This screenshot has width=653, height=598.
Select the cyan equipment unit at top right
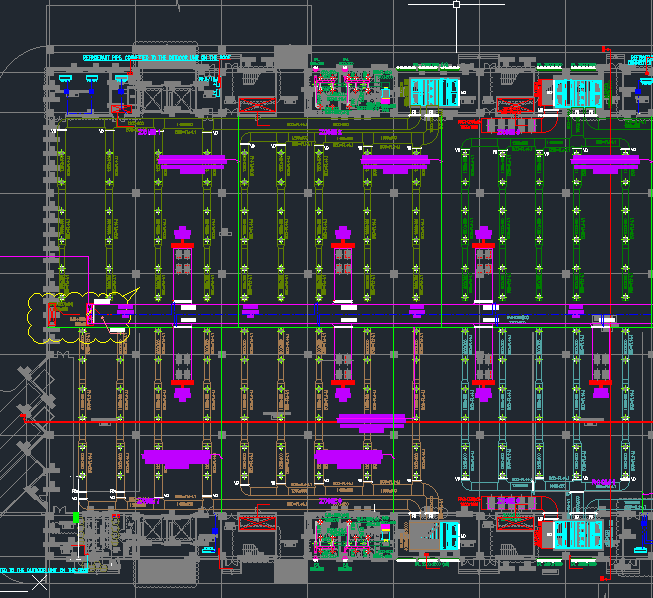(x=578, y=93)
